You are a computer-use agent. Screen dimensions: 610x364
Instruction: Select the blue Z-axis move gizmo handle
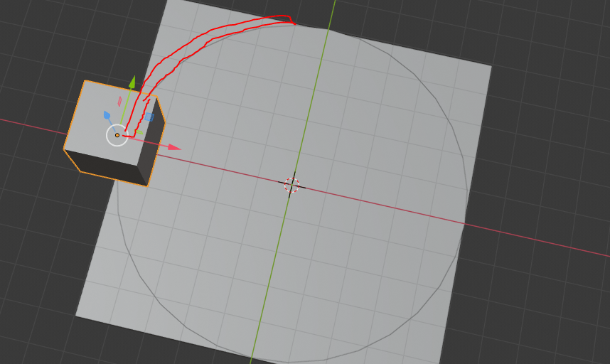coord(107,115)
